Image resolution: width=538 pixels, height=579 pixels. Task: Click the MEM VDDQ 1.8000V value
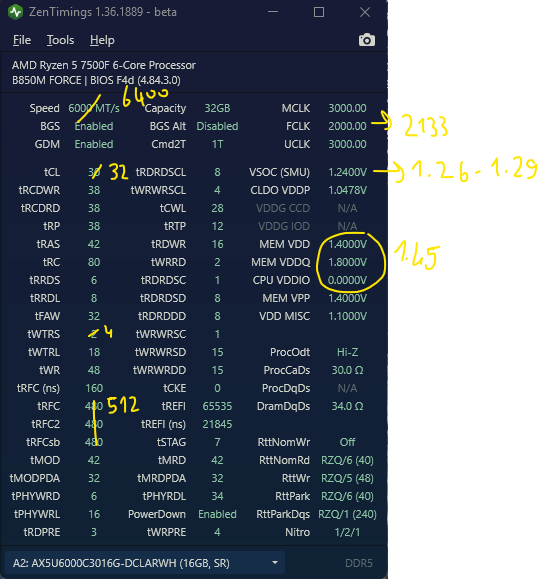347,262
